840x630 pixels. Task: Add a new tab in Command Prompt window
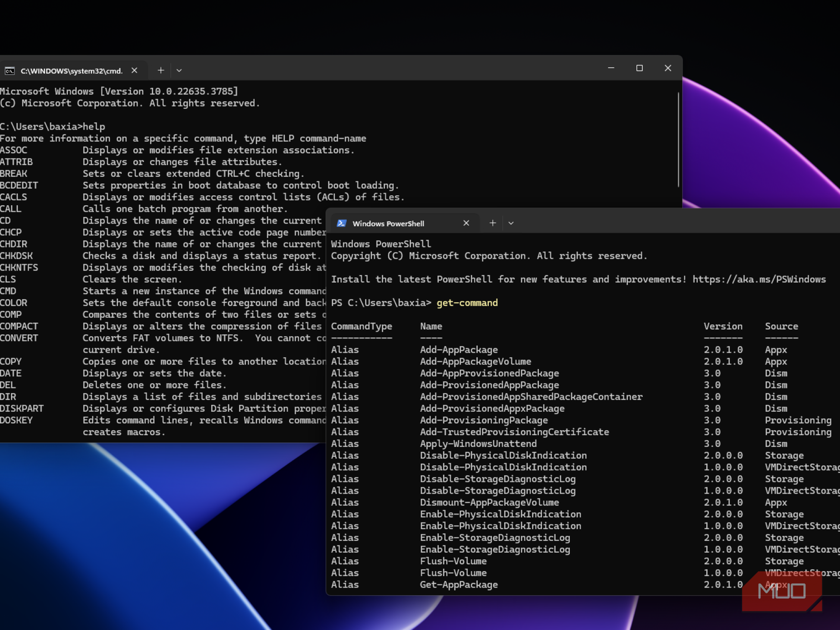pyautogui.click(x=161, y=70)
